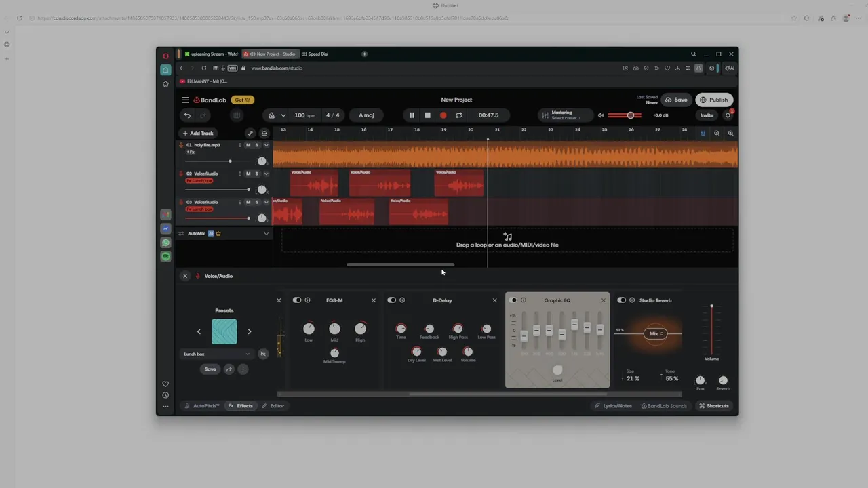The height and width of the screenshot is (488, 868).
Task: Open the notifications bell
Action: tap(728, 115)
